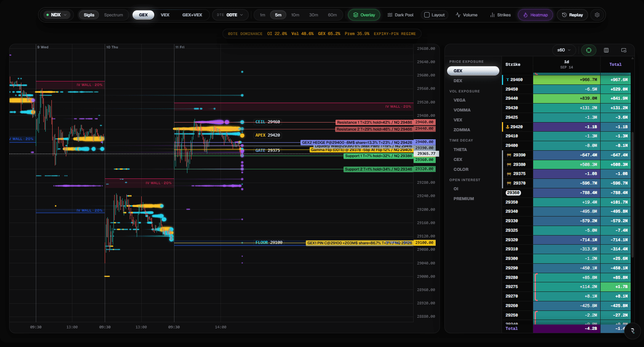Select THETA under Time Decay
The image size is (644, 347).
tap(460, 150)
